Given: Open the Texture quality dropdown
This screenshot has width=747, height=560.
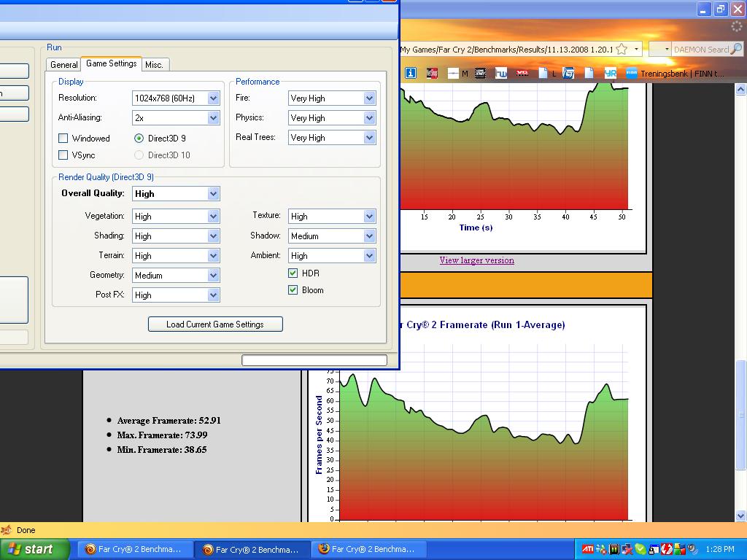Looking at the screenshot, I should 332,216.
